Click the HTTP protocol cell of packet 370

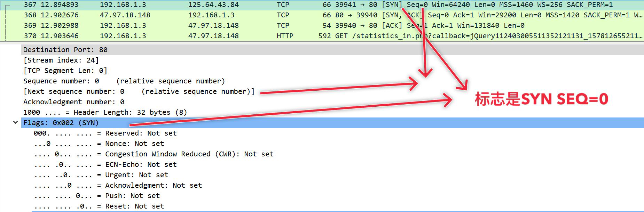(x=285, y=36)
